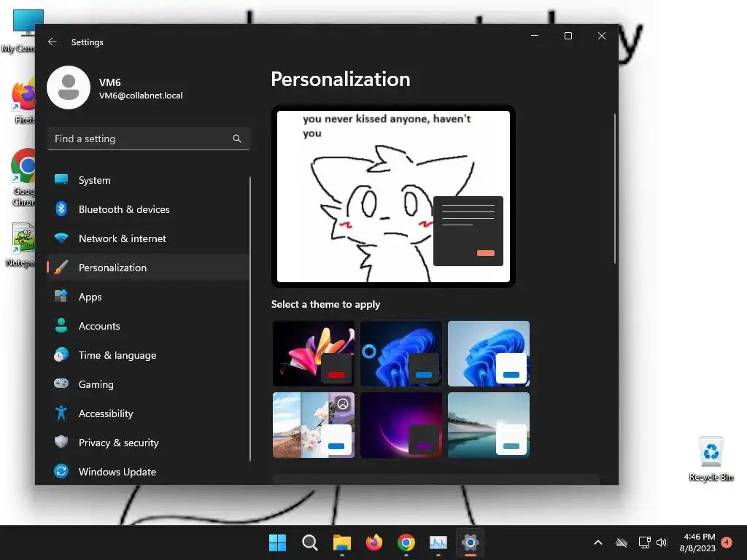Launch Google Chrome from the taskbar
The height and width of the screenshot is (560, 747).
click(406, 542)
